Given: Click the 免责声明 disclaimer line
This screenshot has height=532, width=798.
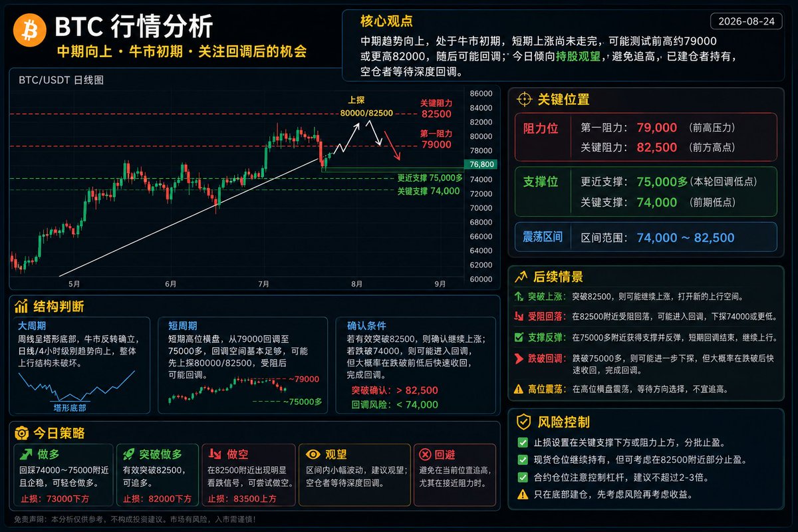Looking at the screenshot, I should pos(134,519).
